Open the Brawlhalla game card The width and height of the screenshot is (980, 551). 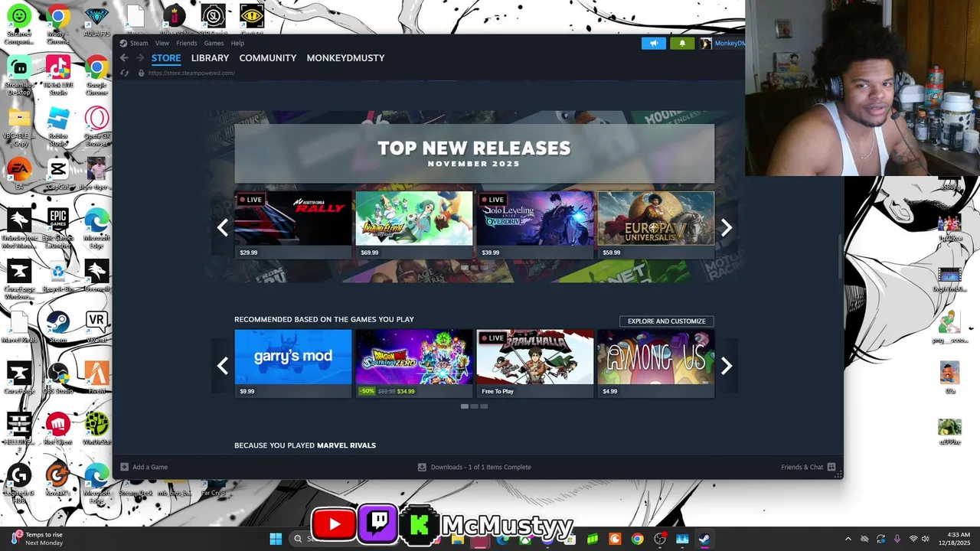tap(535, 364)
